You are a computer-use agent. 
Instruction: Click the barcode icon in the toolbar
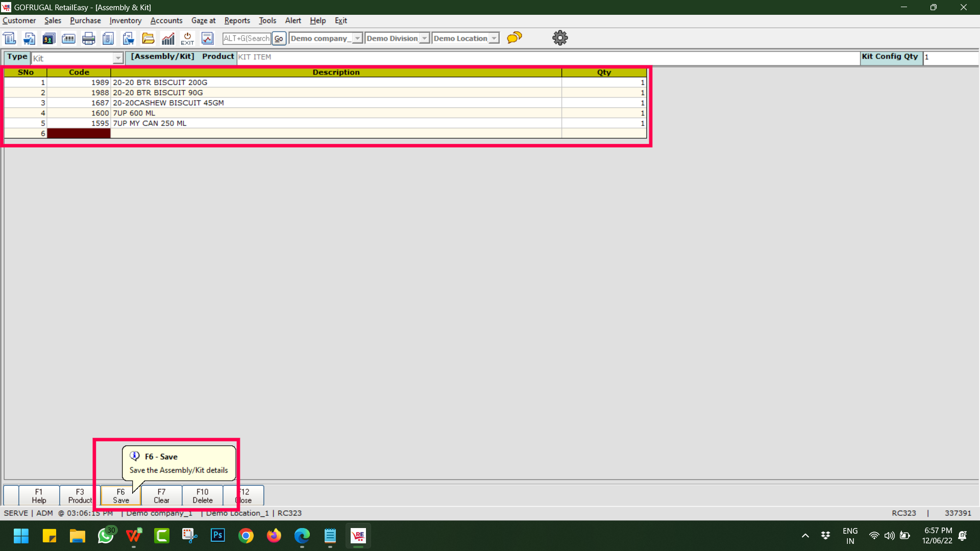pos(68,38)
